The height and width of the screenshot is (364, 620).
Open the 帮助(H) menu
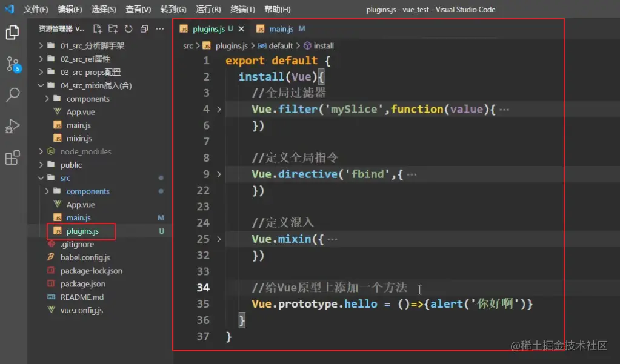277,9
